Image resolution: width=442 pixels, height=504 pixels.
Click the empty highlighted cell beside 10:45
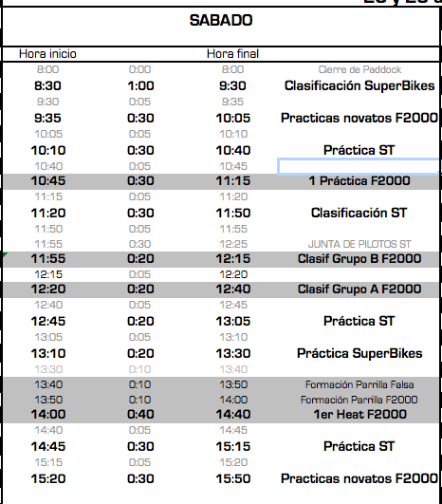click(359, 166)
